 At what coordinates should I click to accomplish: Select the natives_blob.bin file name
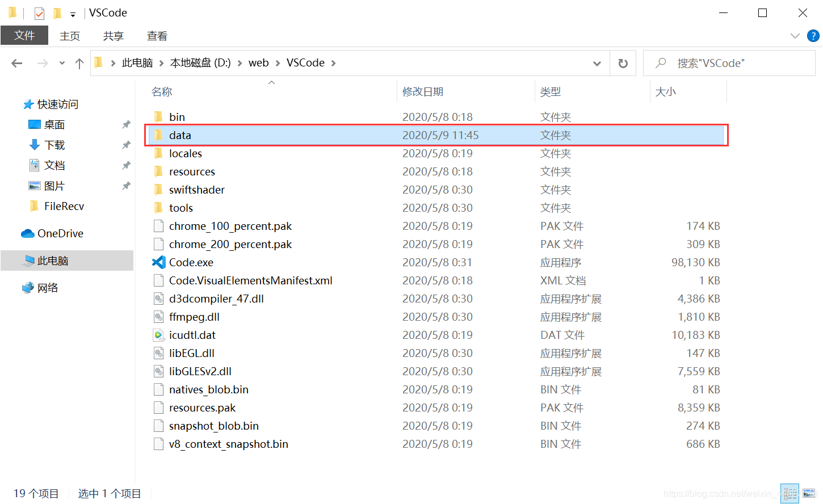(x=209, y=389)
